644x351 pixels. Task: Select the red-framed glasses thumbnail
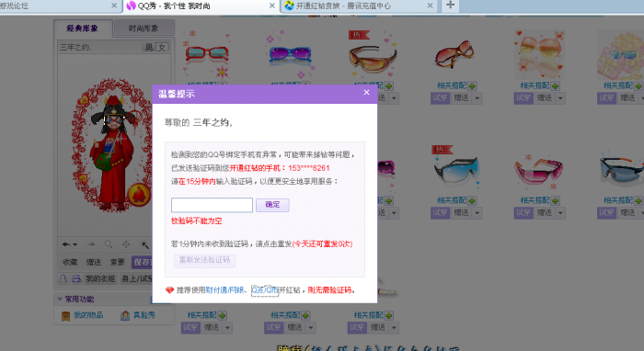click(207, 53)
